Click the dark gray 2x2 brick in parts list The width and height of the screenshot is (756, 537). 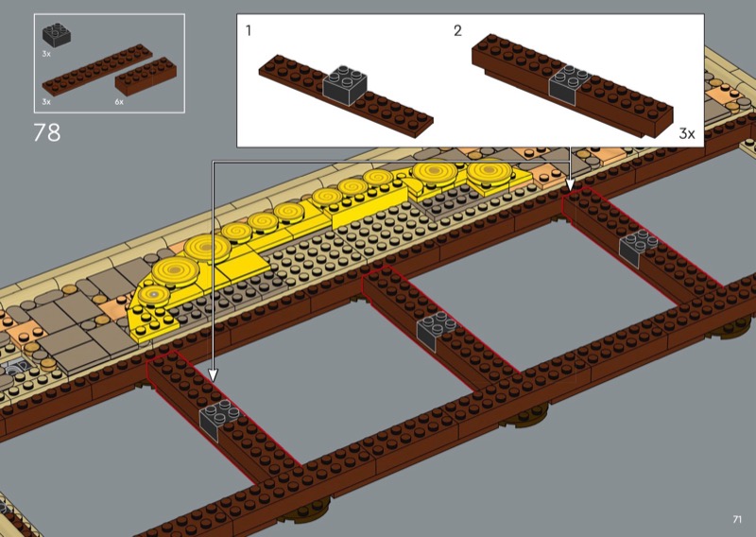click(x=57, y=35)
